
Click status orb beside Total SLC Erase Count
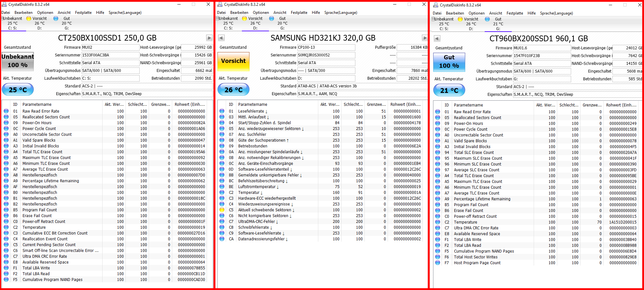438,152
